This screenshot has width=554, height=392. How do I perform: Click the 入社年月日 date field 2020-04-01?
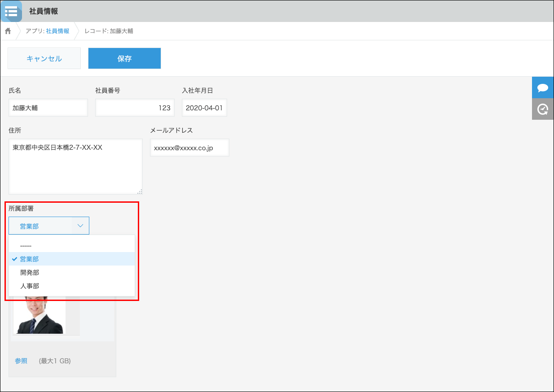[204, 108]
